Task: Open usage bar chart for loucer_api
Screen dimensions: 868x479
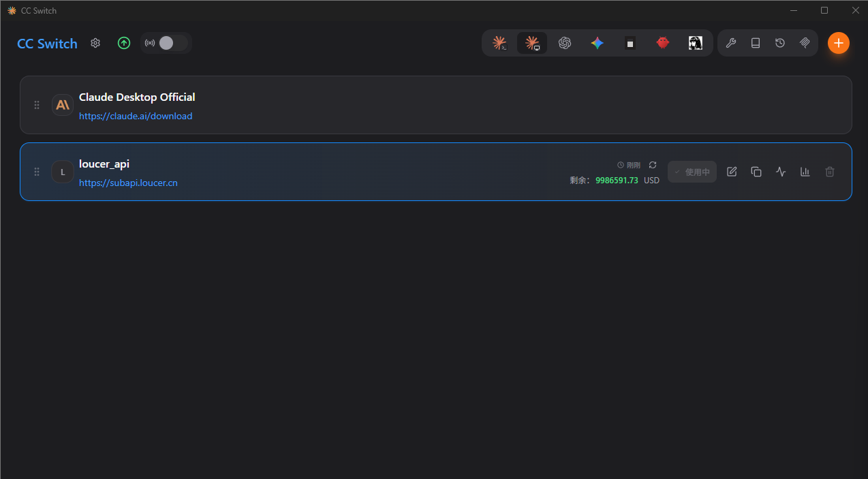Action: [805, 172]
